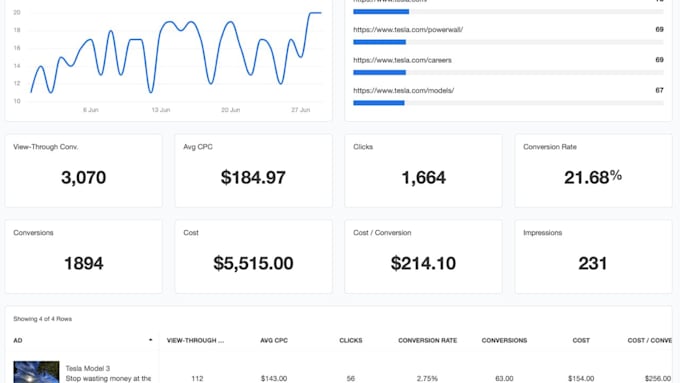Sort by COST column header
The height and width of the screenshot is (383, 680).
click(x=581, y=340)
